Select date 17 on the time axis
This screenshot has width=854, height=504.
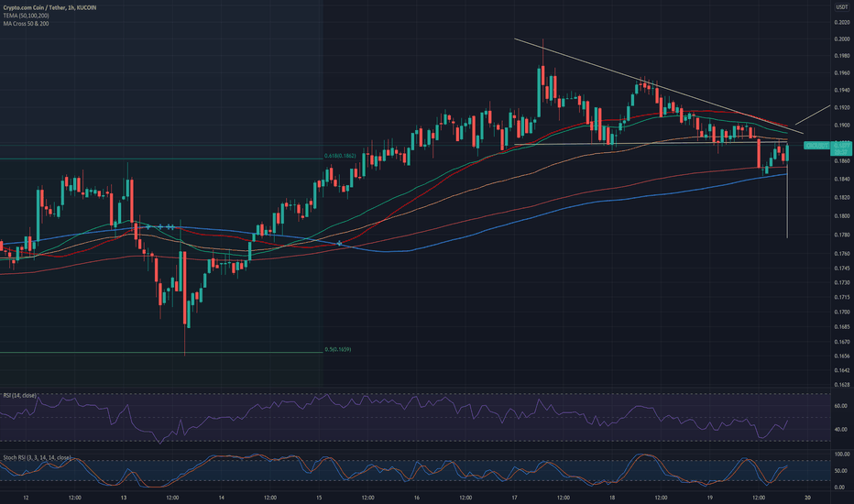tap(514, 498)
